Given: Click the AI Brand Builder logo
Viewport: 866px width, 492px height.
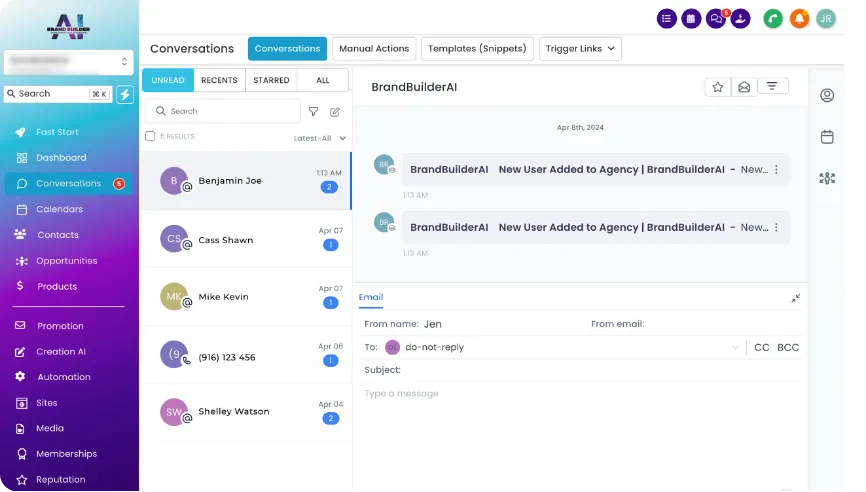Looking at the screenshot, I should pos(68,27).
